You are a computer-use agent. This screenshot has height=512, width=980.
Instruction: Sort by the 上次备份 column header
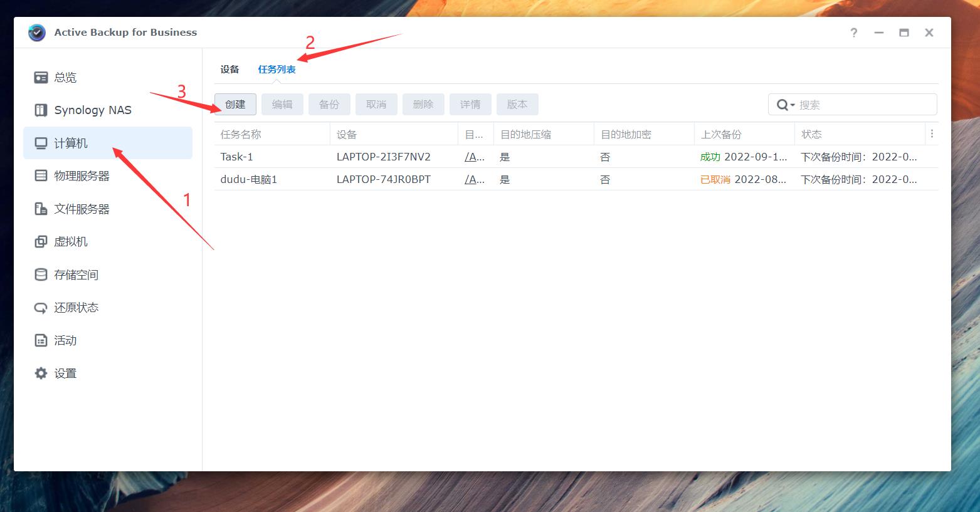pyautogui.click(x=744, y=134)
